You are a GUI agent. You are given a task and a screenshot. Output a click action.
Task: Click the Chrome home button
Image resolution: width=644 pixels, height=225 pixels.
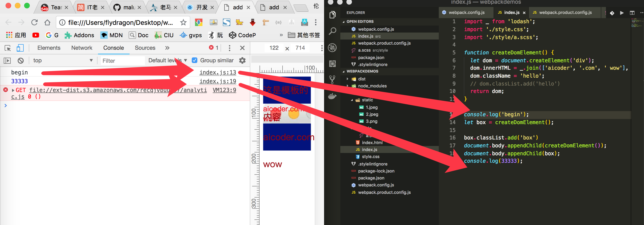(47, 23)
